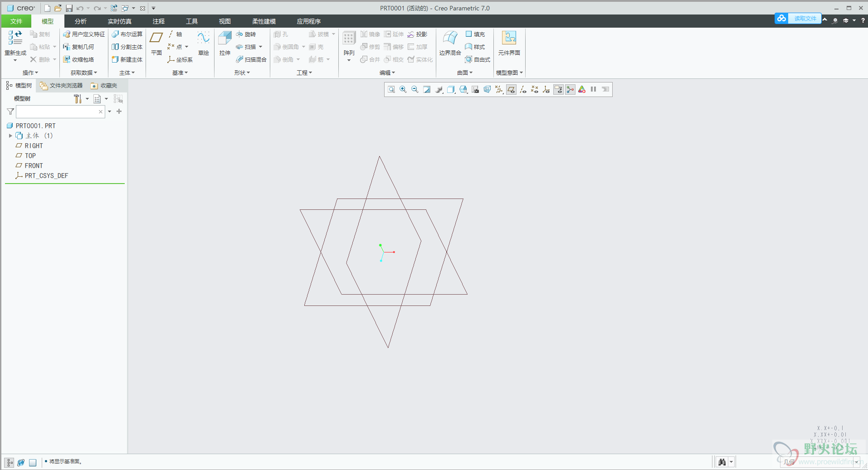Toggle coordinate system display
This screenshot has height=470, width=868.
tap(546, 90)
